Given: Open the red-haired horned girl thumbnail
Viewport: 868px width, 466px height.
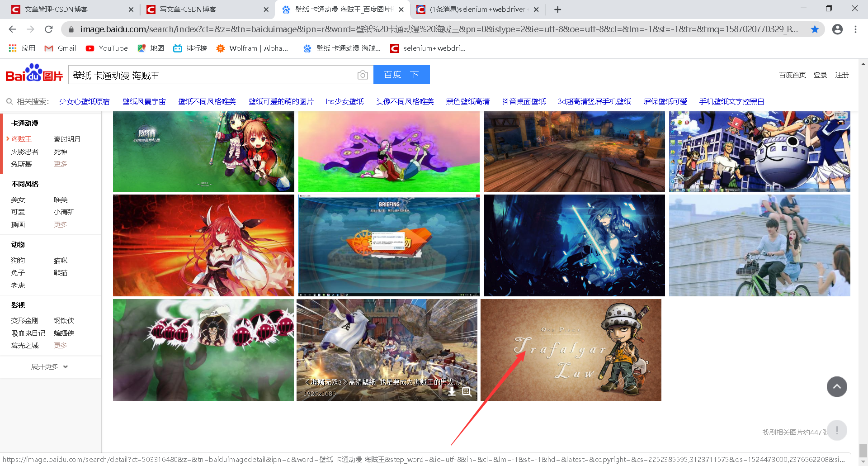Looking at the screenshot, I should click(x=203, y=246).
